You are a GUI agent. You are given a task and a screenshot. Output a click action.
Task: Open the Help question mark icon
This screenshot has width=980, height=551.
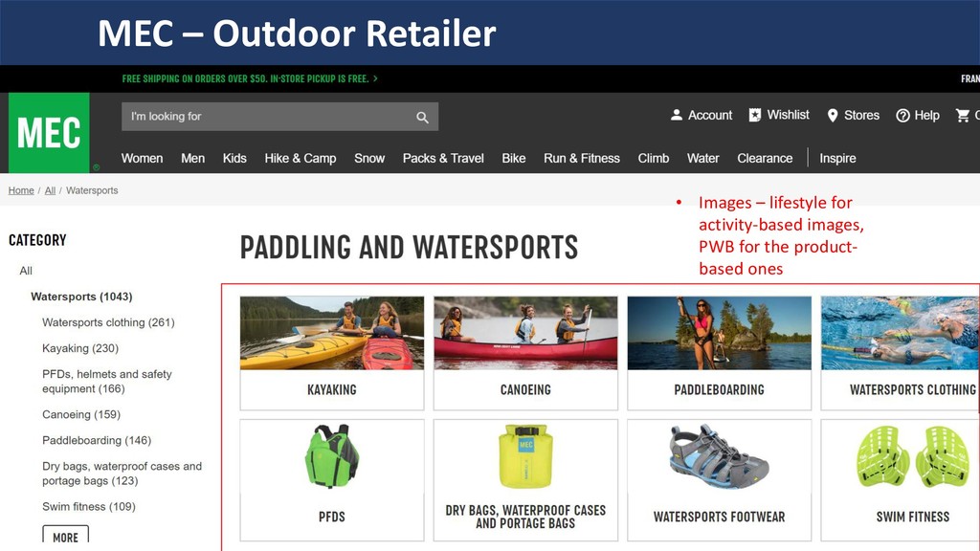(902, 116)
